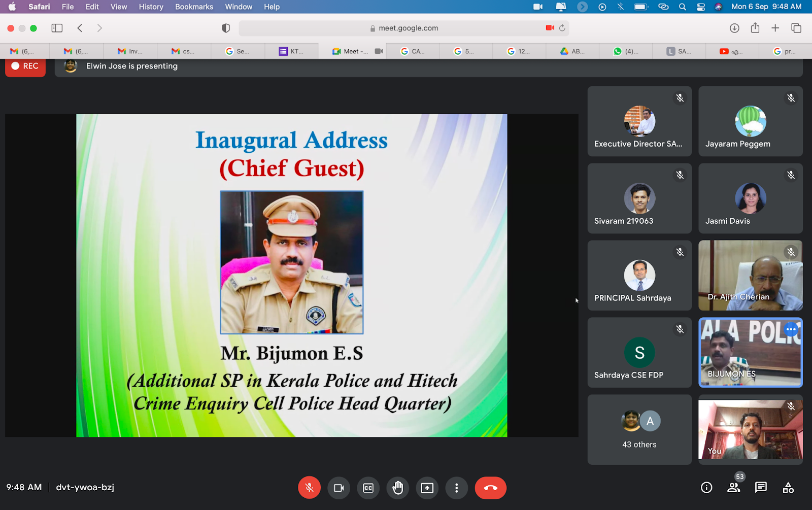Viewport: 812px width, 510px height.
Task: Open the More options menu
Action: pos(456,488)
